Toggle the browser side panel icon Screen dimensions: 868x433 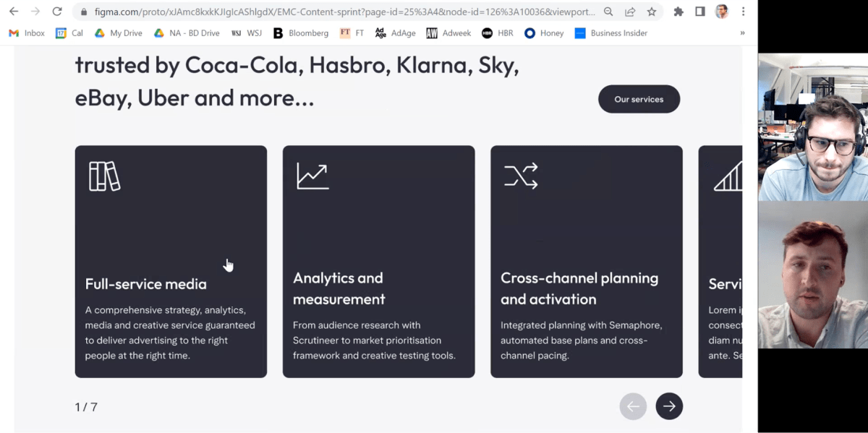pyautogui.click(x=700, y=12)
